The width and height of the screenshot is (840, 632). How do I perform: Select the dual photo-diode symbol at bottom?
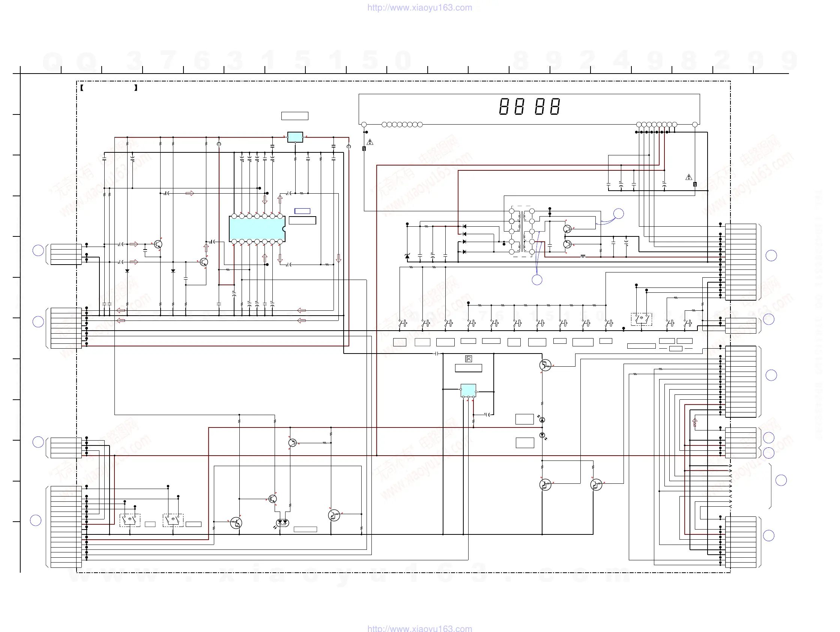tap(282, 523)
